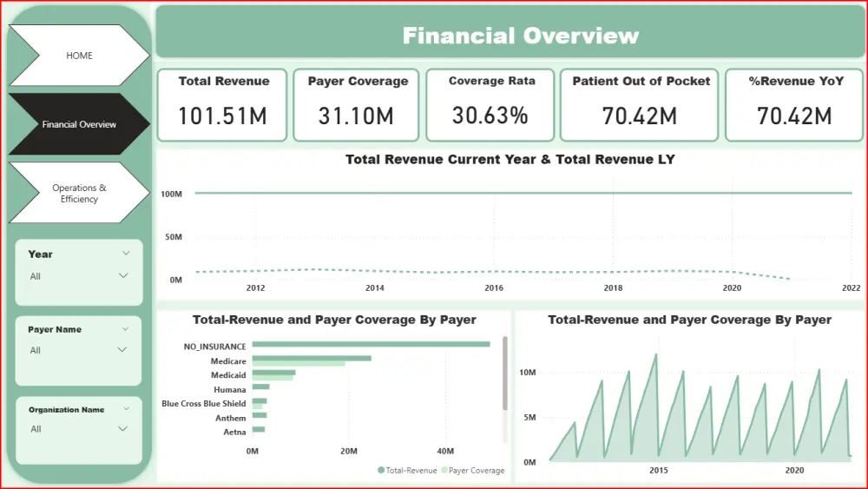Click the bar chart title Total-Revenue and Payer Coverage
Viewport: 868px width, 489px height.
coord(334,320)
